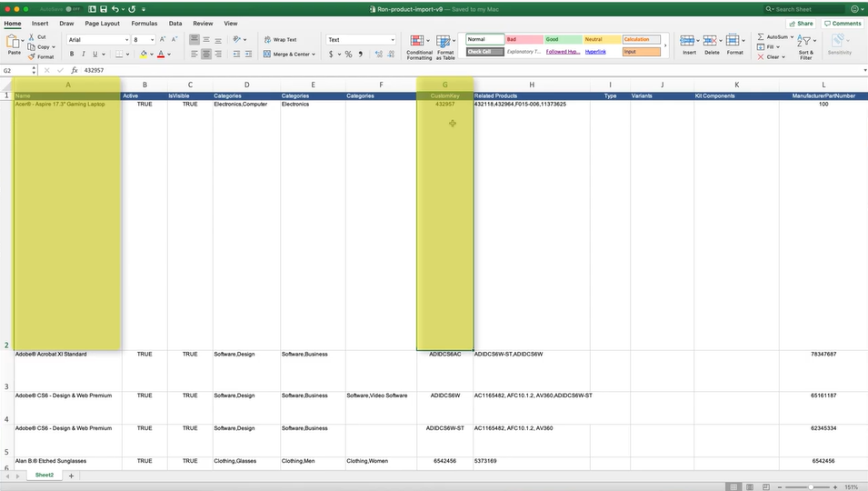Toggle the AutoSave switch

(x=73, y=9)
